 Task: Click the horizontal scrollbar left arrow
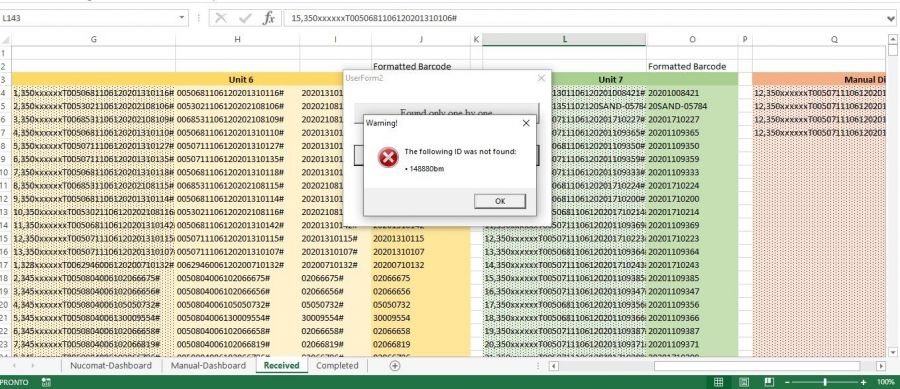click(554, 366)
